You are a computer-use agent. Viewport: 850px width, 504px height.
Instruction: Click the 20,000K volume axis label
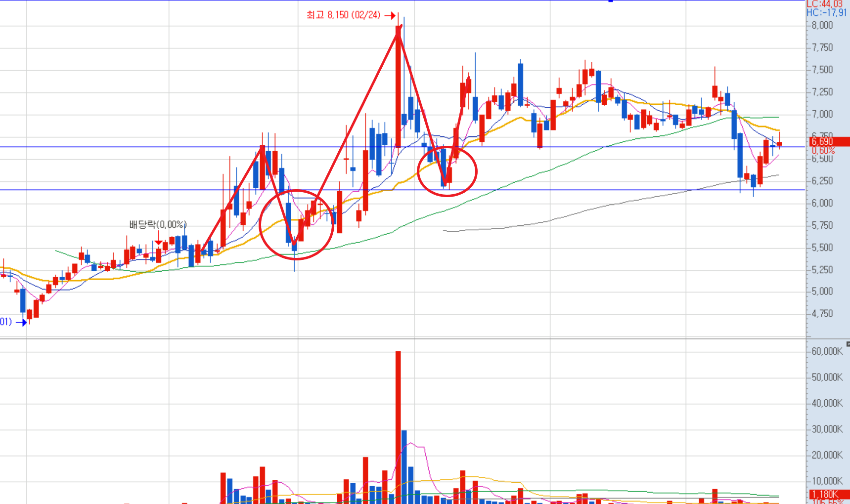[827, 456]
